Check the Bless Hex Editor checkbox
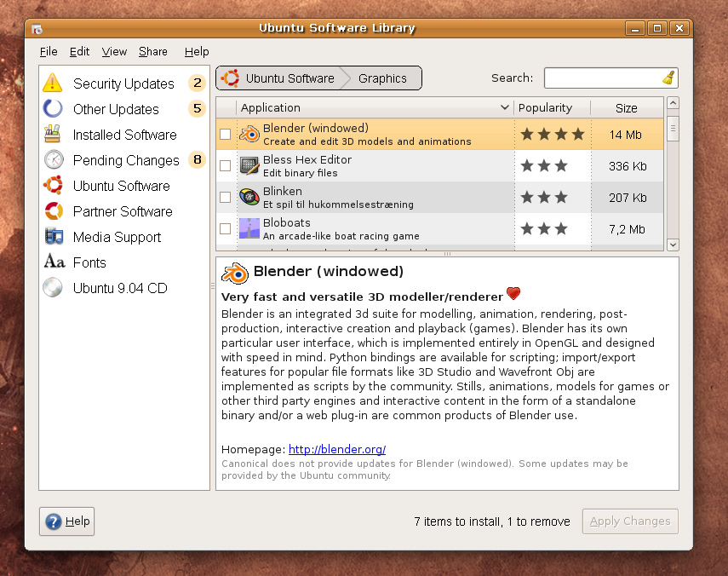 pos(225,166)
